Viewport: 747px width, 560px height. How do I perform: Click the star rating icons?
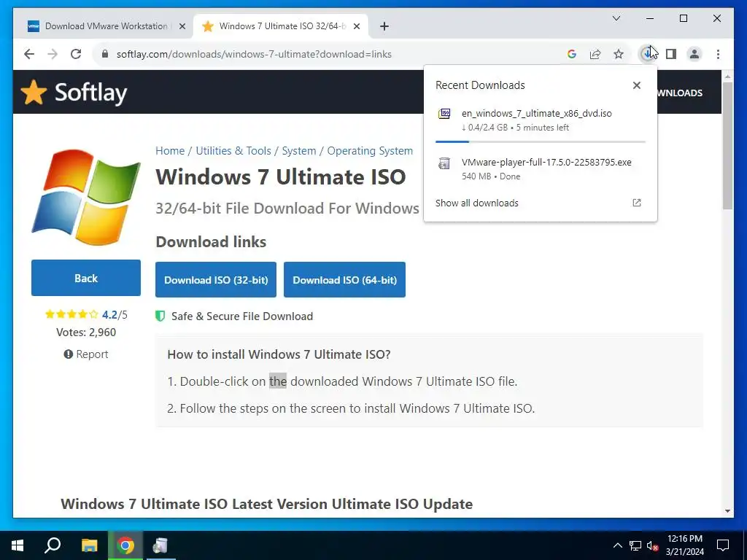pyautogui.click(x=71, y=314)
